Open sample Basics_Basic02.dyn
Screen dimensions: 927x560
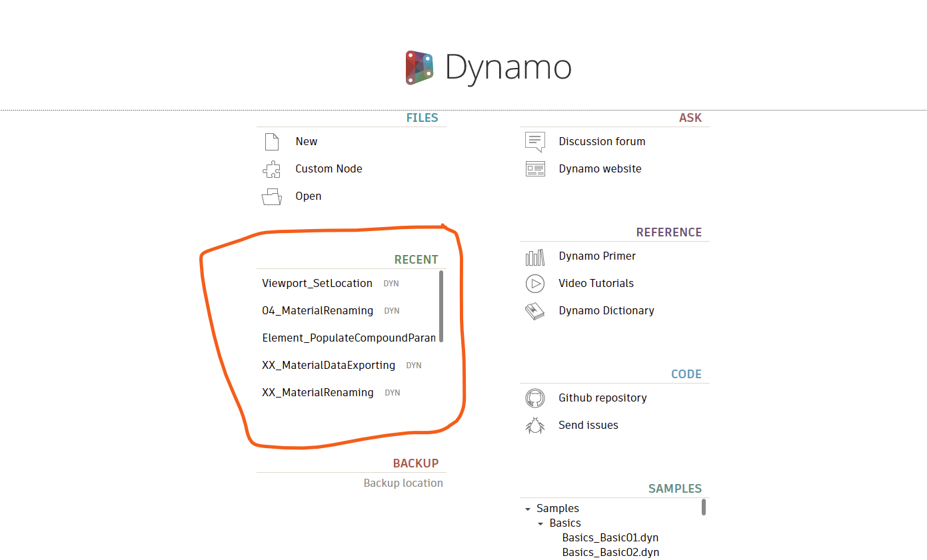pos(610,553)
